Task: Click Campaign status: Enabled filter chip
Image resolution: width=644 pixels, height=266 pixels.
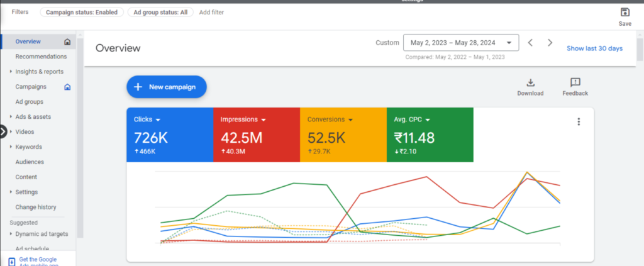Action: [x=82, y=13]
